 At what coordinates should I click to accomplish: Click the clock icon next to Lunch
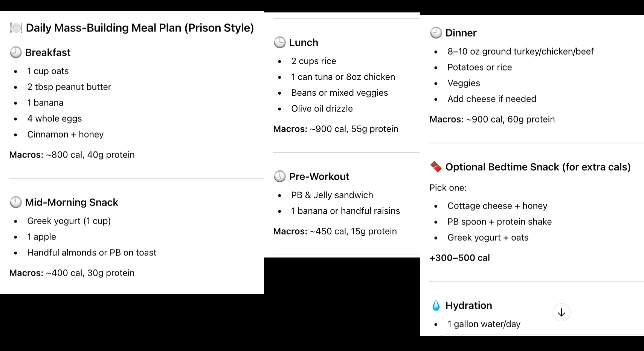tap(279, 43)
